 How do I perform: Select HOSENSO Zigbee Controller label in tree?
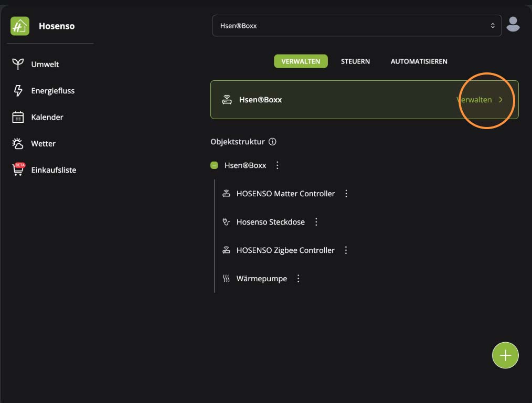click(x=285, y=250)
